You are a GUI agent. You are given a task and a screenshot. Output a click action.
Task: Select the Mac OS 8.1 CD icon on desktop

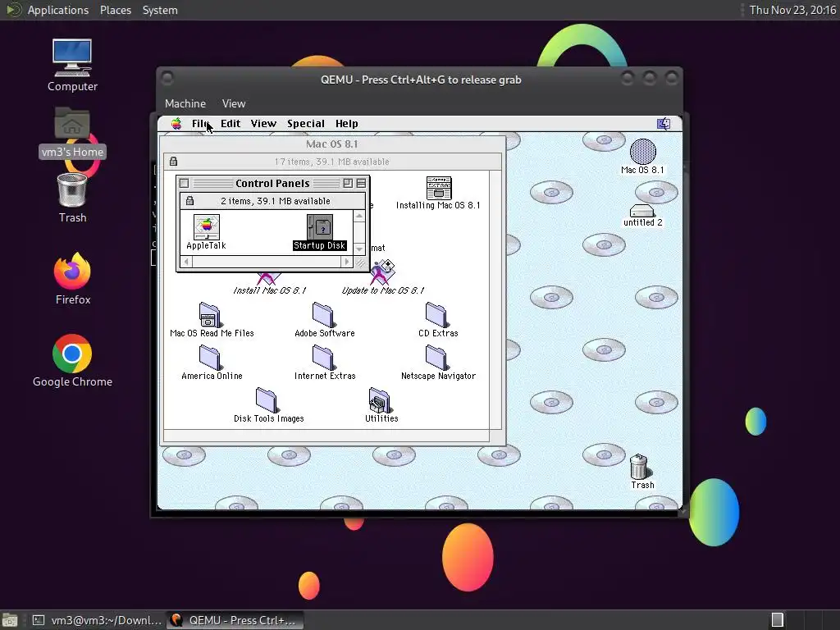(643, 152)
